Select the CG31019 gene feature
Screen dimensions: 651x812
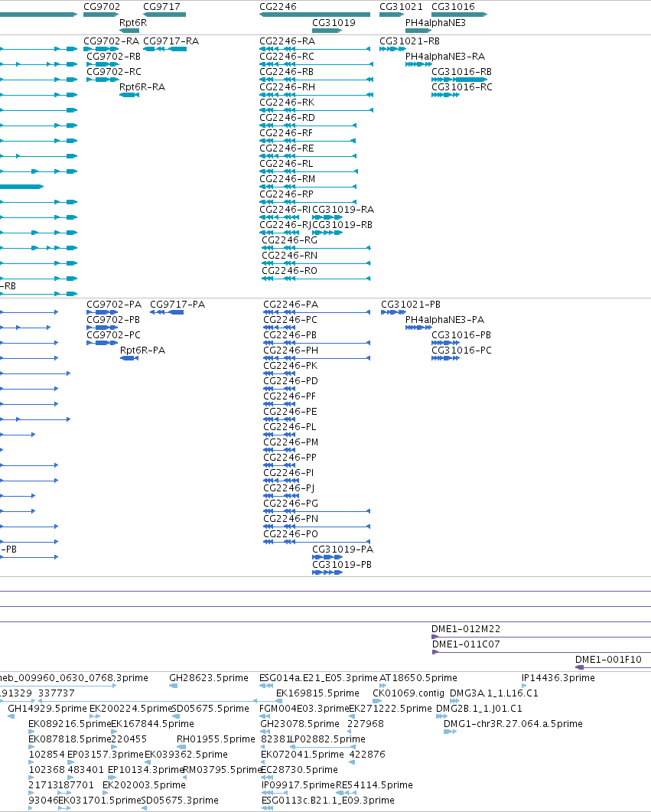pos(327,31)
